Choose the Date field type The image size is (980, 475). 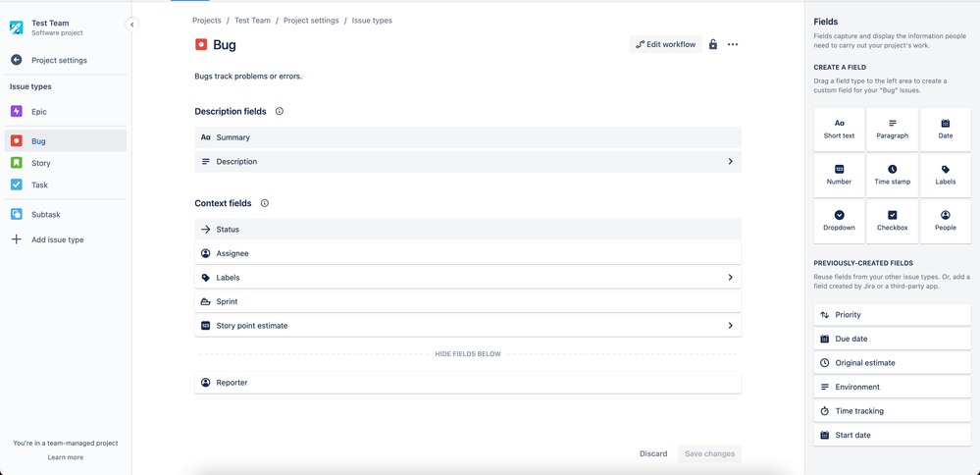click(x=945, y=130)
